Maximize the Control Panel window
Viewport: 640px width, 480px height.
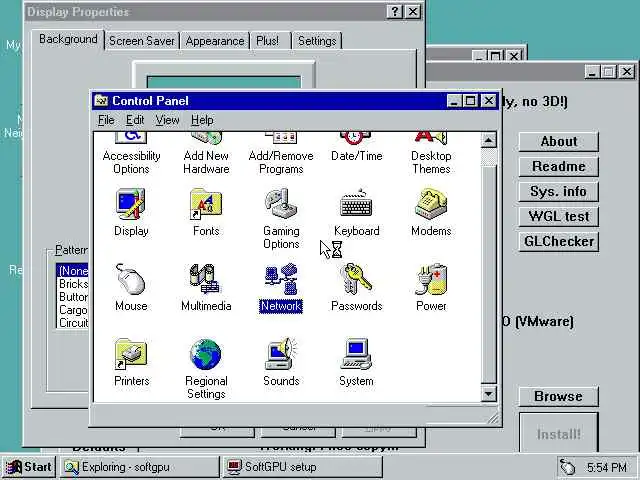pos(470,101)
